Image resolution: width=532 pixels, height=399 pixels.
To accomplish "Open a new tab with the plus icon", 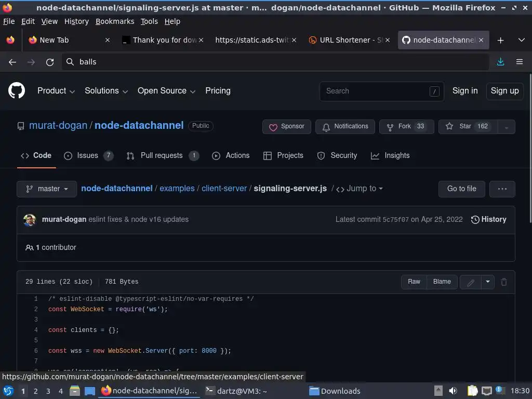I will pos(500,41).
